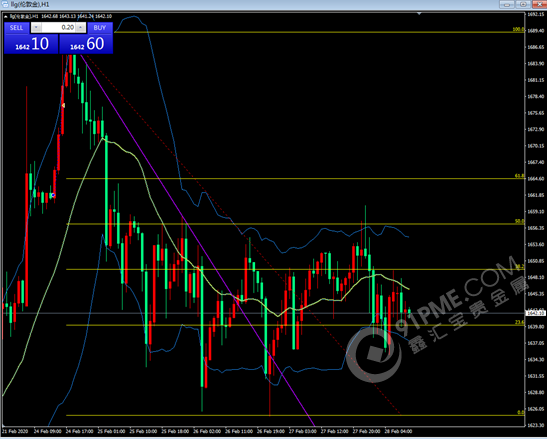Image resolution: width=547 pixels, height=439 pixels.
Task: Click price axis label 1634.30
Action: point(536,359)
